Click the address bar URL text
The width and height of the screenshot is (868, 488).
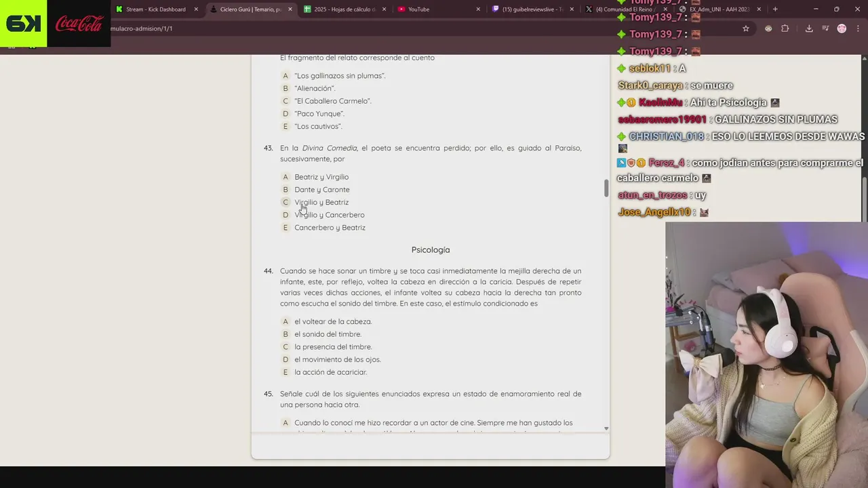[141, 28]
